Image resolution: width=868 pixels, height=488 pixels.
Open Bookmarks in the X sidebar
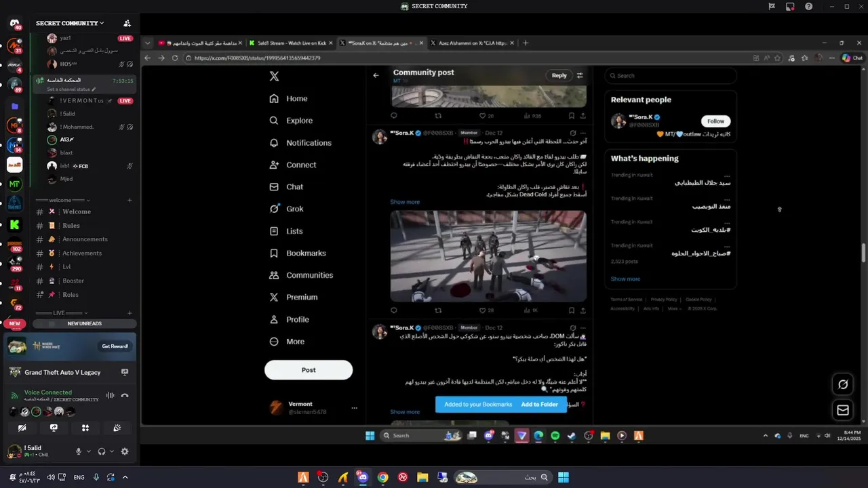click(x=298, y=253)
